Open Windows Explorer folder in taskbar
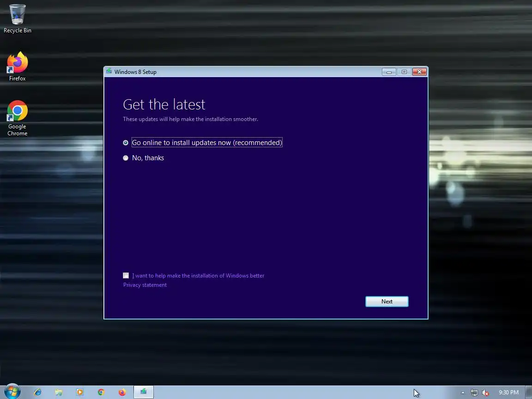 (x=59, y=392)
